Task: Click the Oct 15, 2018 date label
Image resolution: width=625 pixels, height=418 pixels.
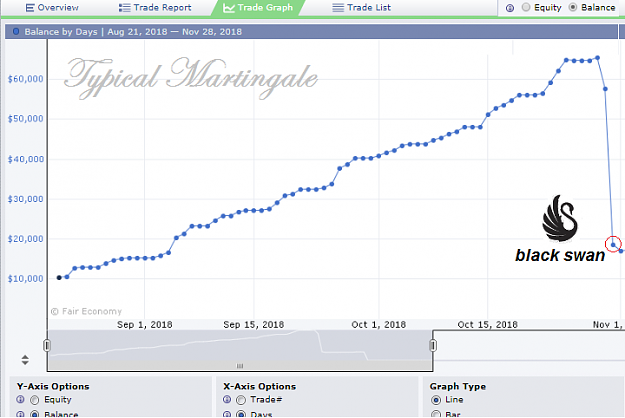Action: [x=487, y=325]
